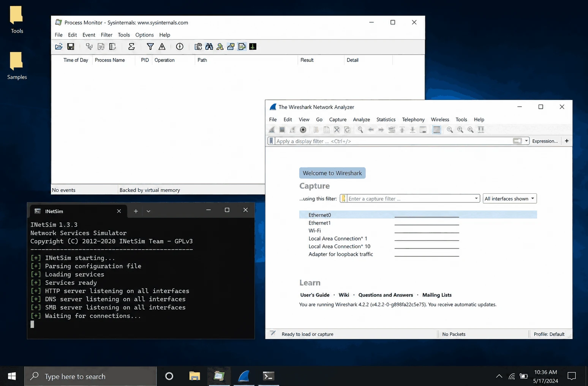Open the Telephony menu in Wireshark
The image size is (588, 386).
click(x=413, y=119)
